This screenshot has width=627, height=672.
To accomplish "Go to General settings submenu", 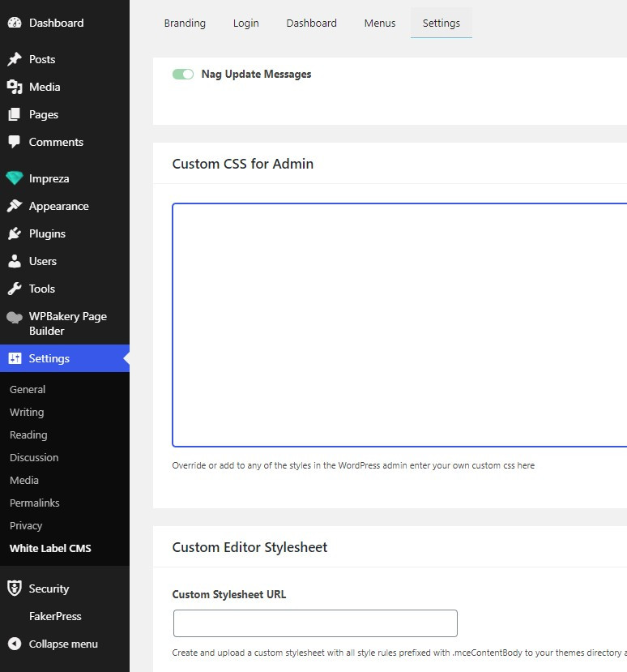I will pos(28,390).
